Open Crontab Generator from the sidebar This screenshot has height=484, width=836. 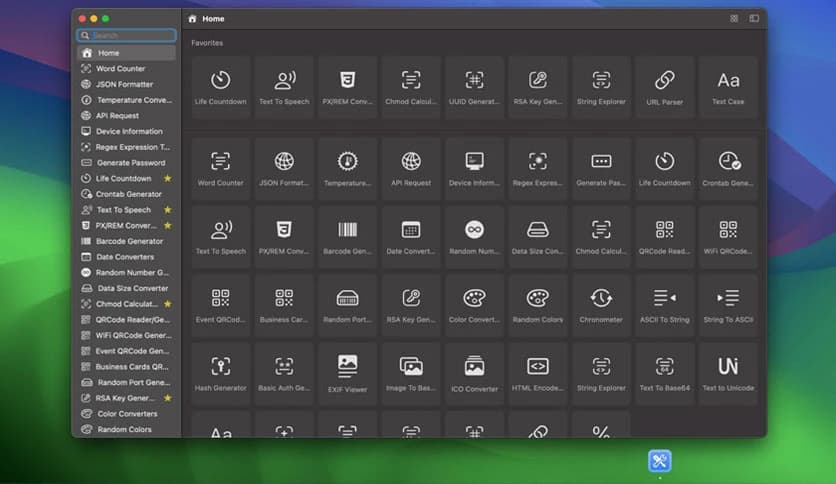[x=128, y=194]
